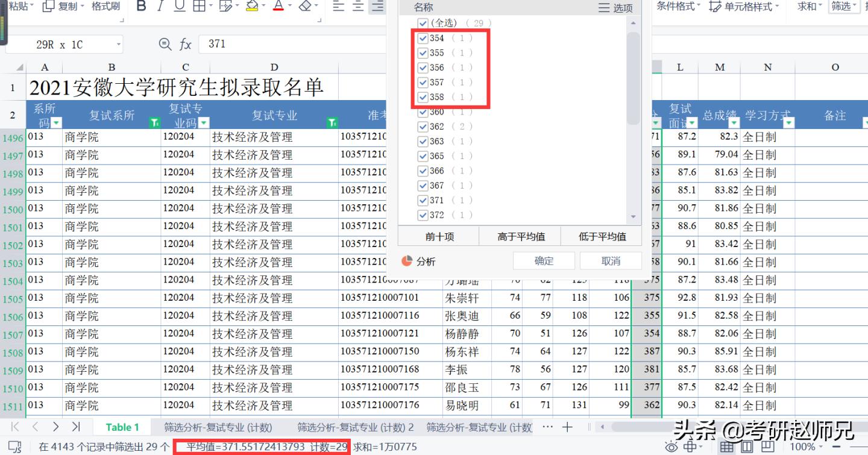This screenshot has height=455, width=868.
Task: Click the 高于平均值 above-average filter button
Action: tap(520, 236)
